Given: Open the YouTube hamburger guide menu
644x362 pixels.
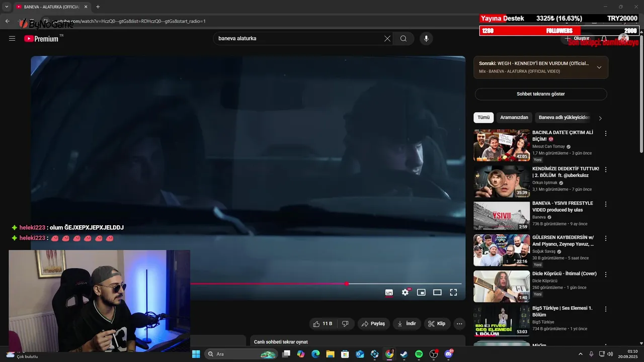Looking at the screenshot, I should tap(12, 38).
